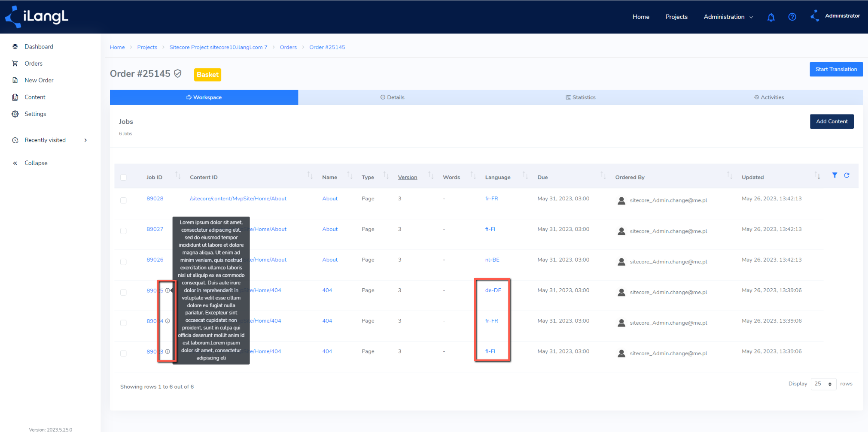The image size is (868, 432).
Task: Open the help question mark icon
Action: pyautogui.click(x=792, y=17)
